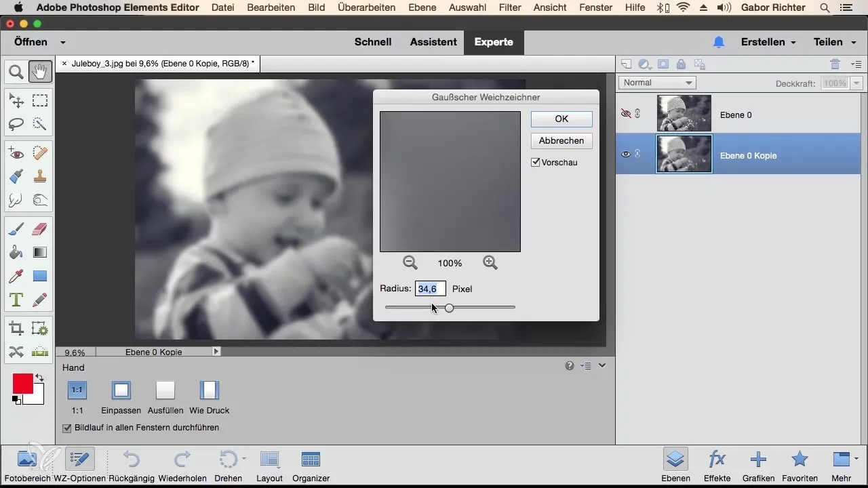
Task: Select the Content-Aware Move tool
Action: tap(16, 352)
